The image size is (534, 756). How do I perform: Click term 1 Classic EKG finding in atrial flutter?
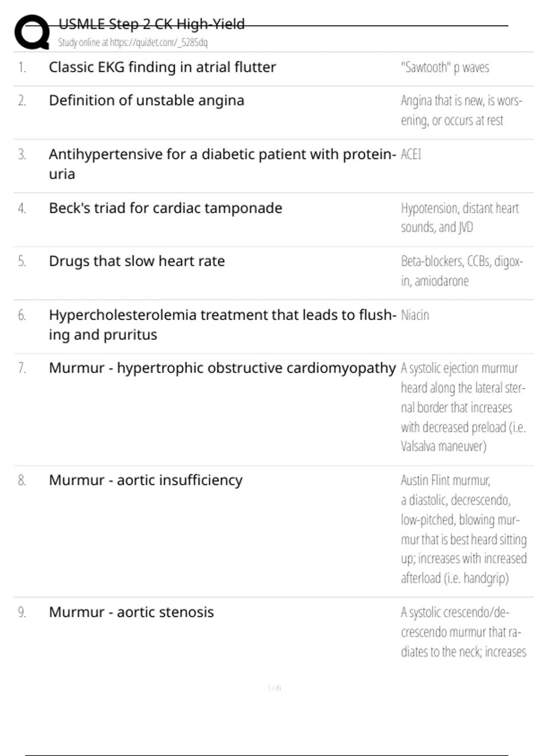click(x=162, y=67)
